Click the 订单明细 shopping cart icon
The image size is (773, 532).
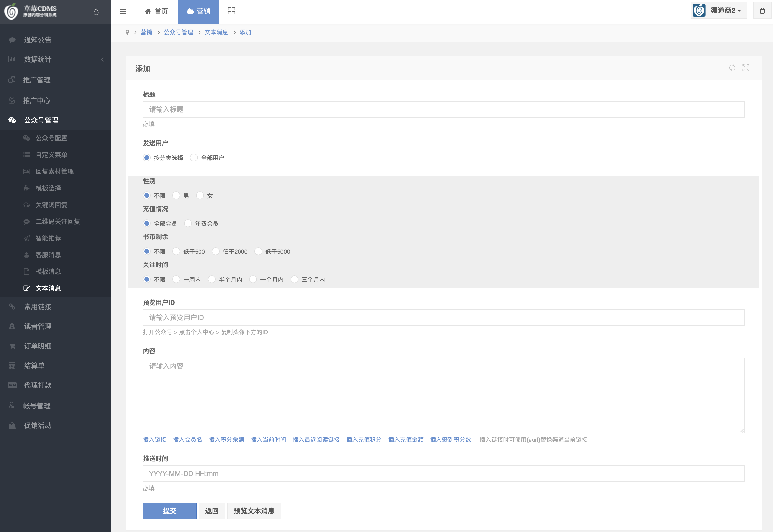click(12, 346)
